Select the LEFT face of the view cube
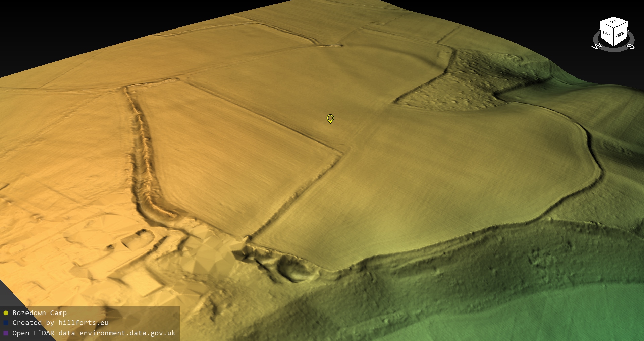644x341 pixels. tap(606, 34)
